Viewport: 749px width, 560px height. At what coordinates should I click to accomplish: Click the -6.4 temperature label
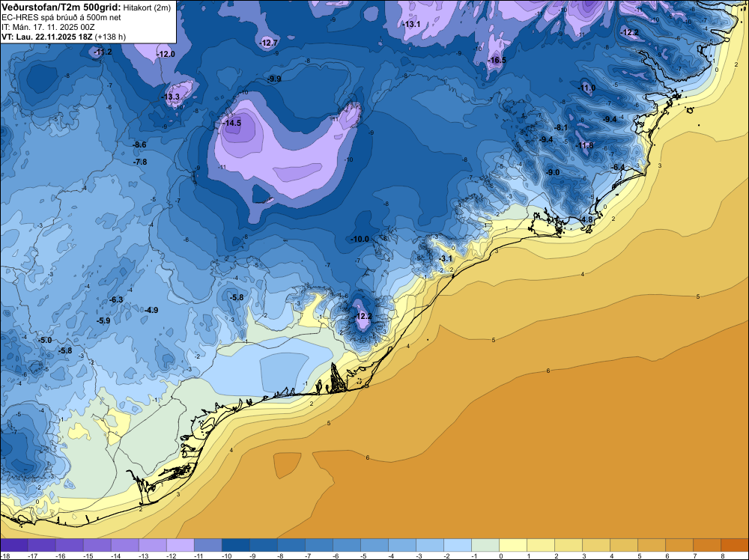pyautogui.click(x=618, y=167)
